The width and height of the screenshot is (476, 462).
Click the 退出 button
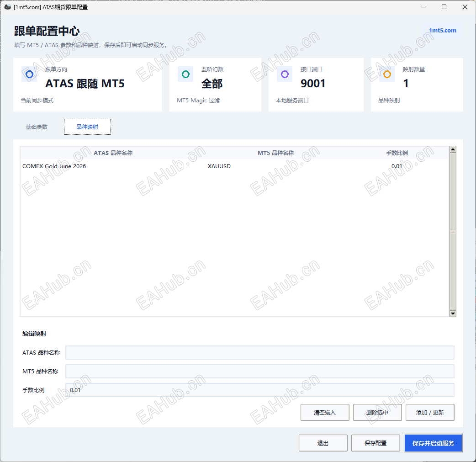(x=323, y=443)
